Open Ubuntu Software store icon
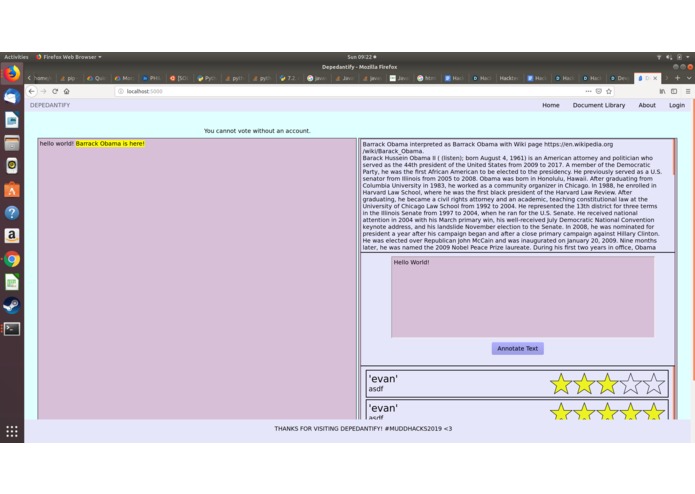The width and height of the screenshot is (695, 494). tap(12, 190)
